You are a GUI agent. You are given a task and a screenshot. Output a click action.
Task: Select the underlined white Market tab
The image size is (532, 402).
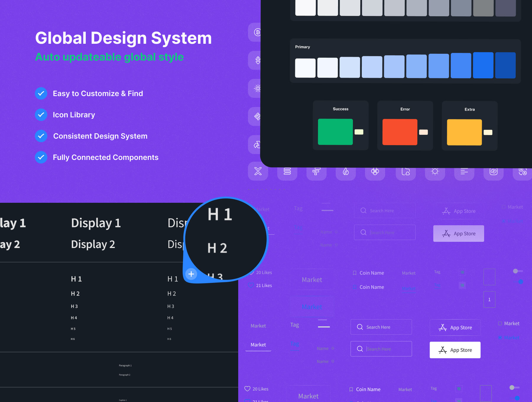click(x=258, y=345)
